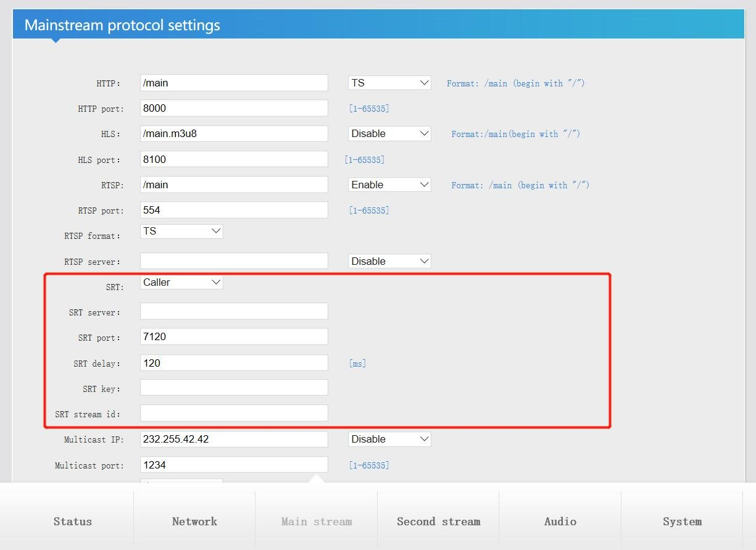756x550 pixels.
Task: Go to the Second stream tab
Action: [x=438, y=522]
